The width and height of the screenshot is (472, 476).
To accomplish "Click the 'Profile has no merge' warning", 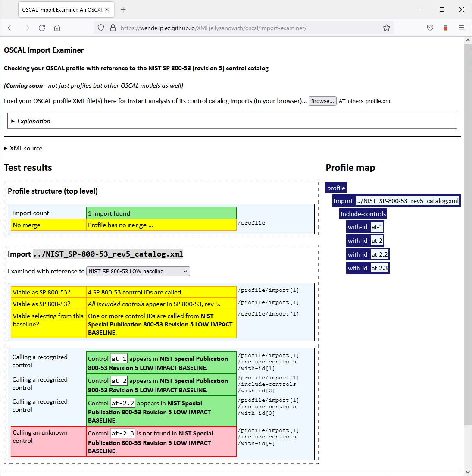I will 161,225.
